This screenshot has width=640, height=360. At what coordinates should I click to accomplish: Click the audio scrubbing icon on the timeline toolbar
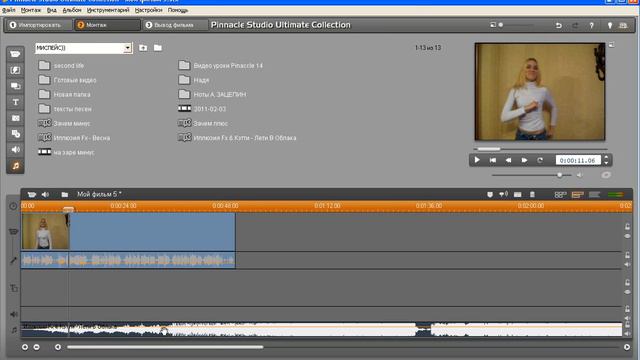[x=503, y=195]
